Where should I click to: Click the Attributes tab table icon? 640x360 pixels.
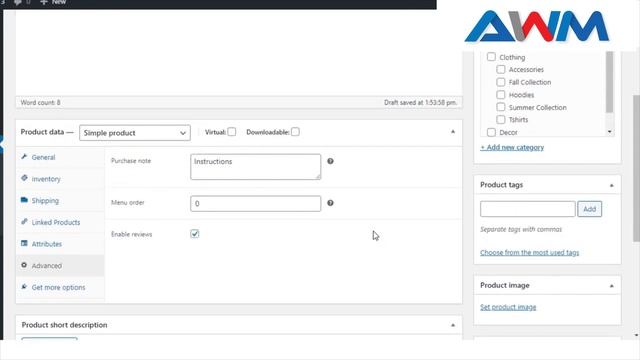(x=24, y=243)
